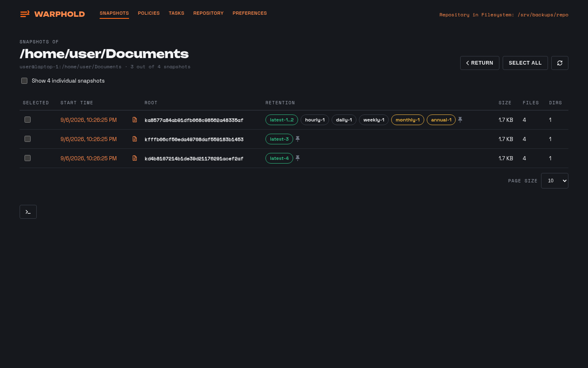Click the repository path /srv/backups/repo text

[543, 15]
